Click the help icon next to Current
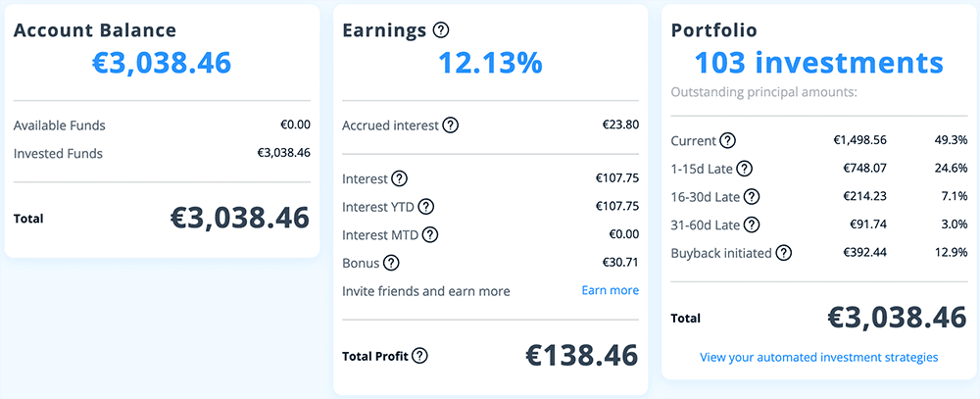The width and height of the screenshot is (980, 399). pos(728,140)
